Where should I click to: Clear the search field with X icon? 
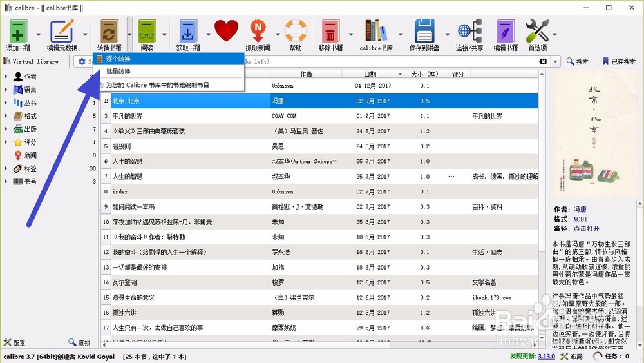[543, 61]
